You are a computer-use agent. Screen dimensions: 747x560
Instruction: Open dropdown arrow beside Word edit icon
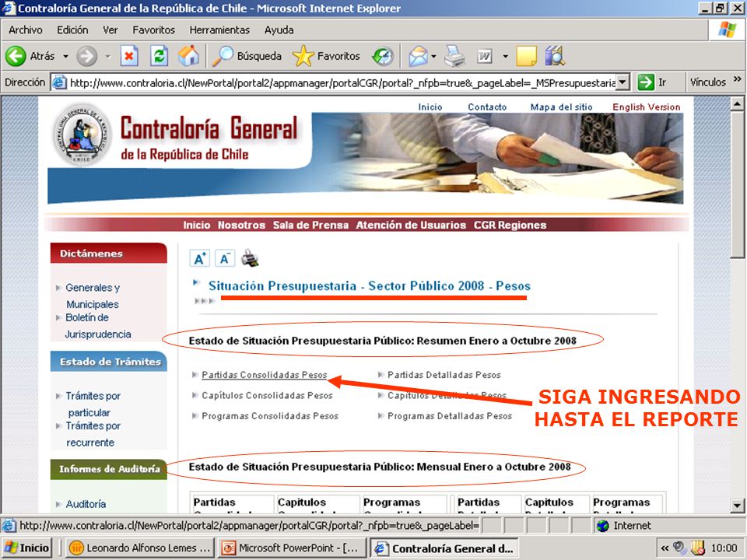coord(506,56)
